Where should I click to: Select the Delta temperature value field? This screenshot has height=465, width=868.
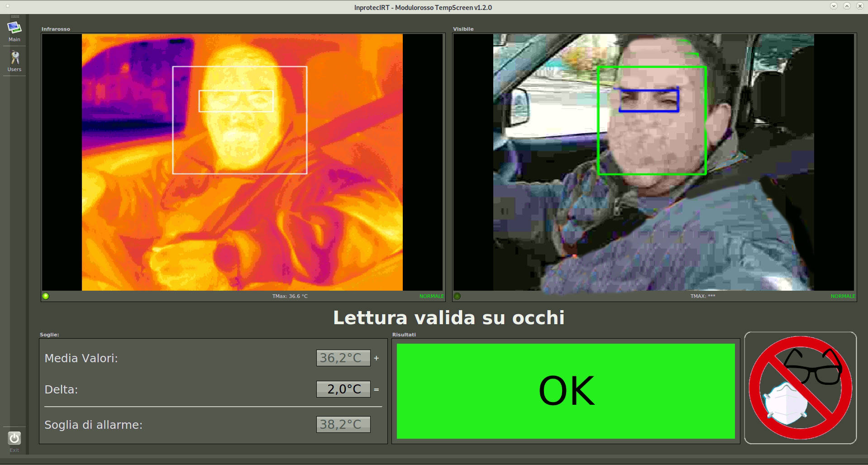(x=343, y=389)
